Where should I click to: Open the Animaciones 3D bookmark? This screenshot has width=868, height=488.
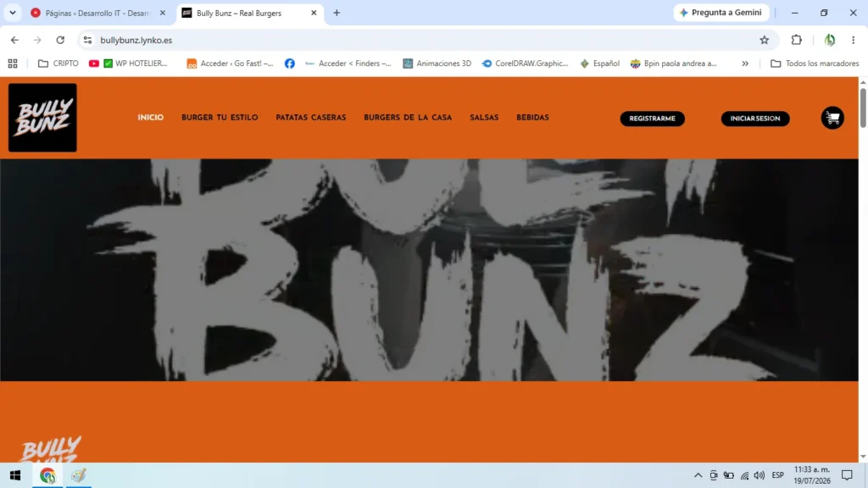pos(437,64)
